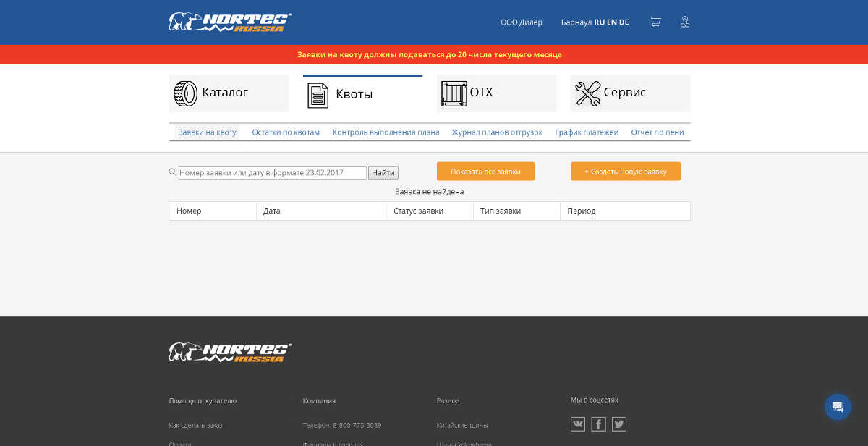Open the VK social network icon
868x446 pixels.
578,424
